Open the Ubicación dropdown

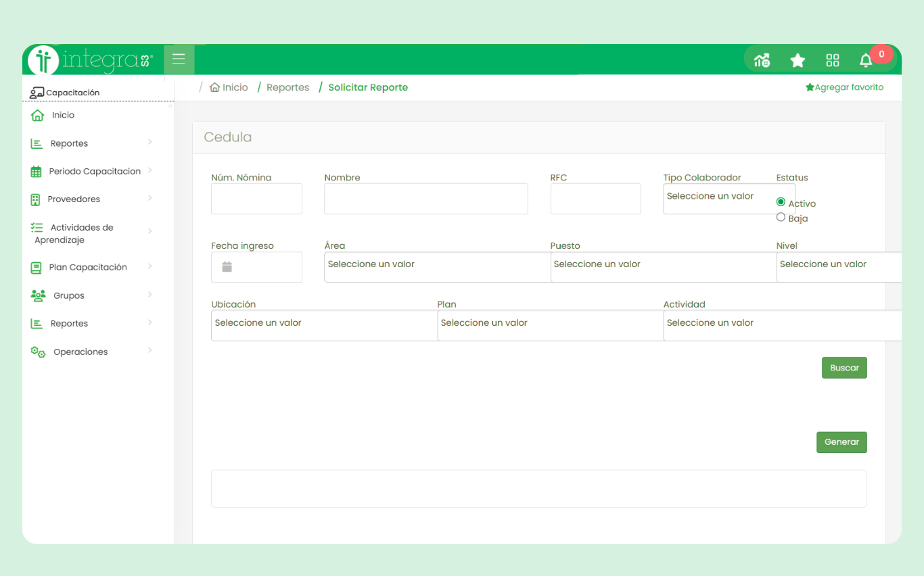[325, 326]
